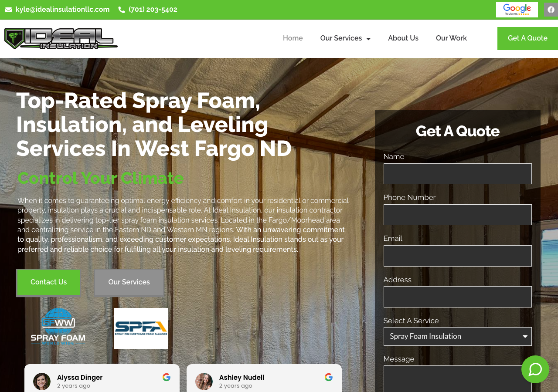558x392 pixels.
Task: Click Google icon on Alyssa Dinger review
Action: (x=167, y=377)
